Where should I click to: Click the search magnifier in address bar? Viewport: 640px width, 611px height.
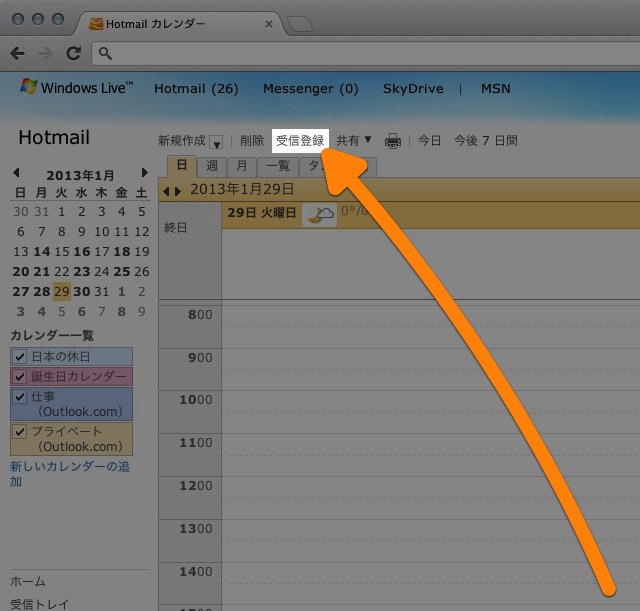tap(105, 53)
